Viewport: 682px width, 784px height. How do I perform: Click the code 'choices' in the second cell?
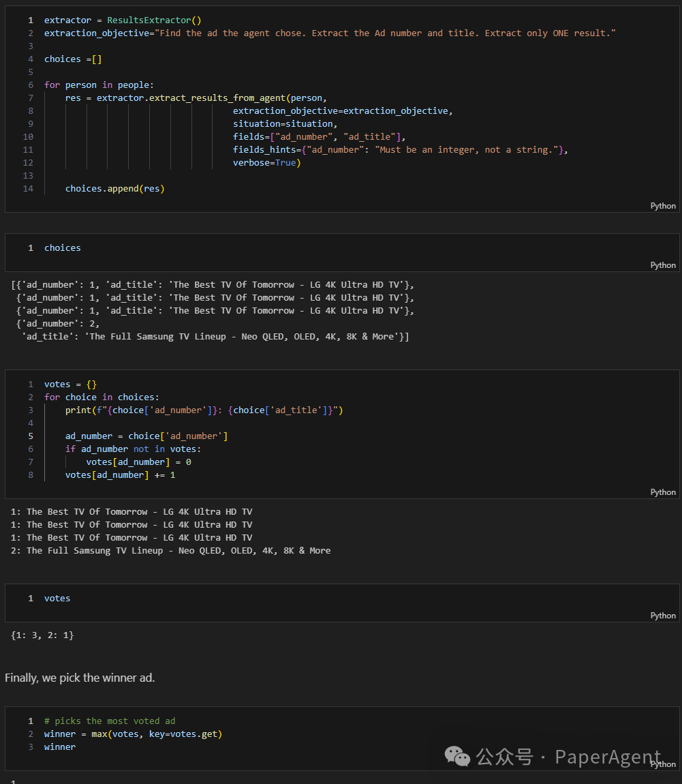click(63, 248)
